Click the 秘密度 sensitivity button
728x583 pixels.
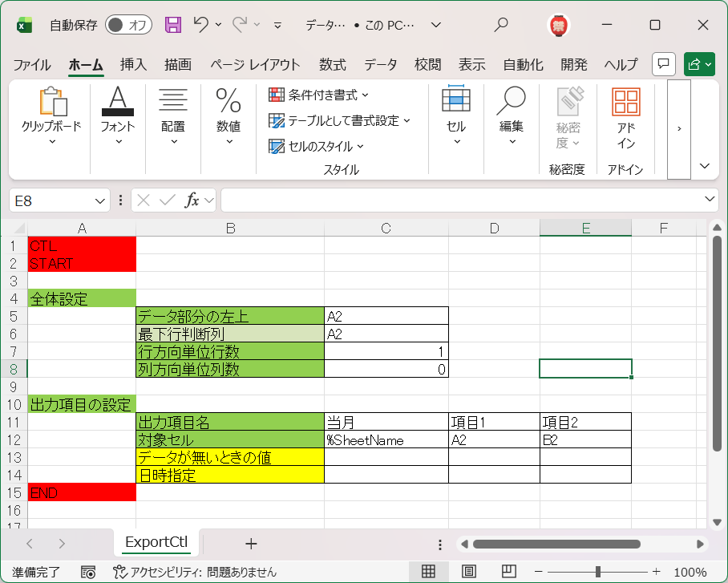[x=568, y=119]
